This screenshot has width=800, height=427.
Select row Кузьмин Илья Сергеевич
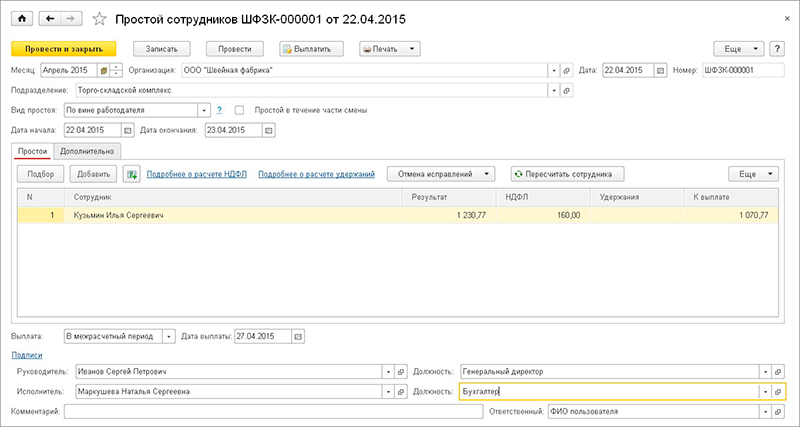pyautogui.click(x=398, y=215)
